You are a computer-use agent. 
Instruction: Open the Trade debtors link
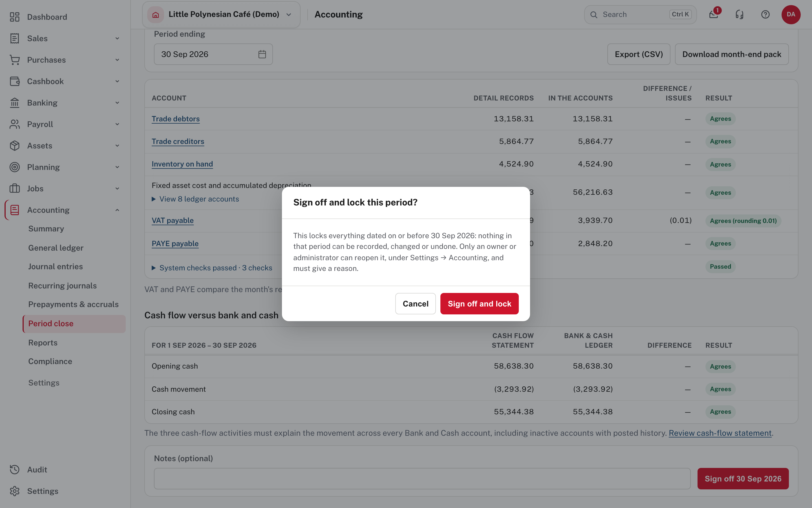[175, 119]
